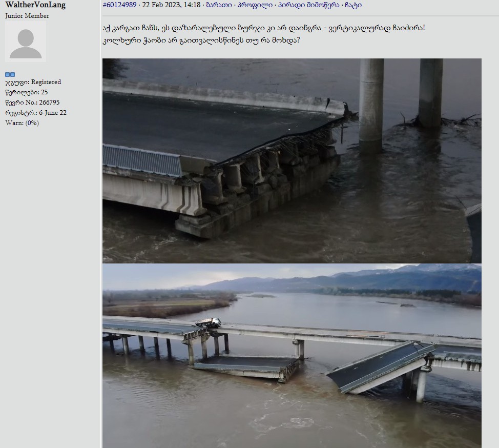Click the default gray user avatar
The image size is (499, 448).
(x=26, y=42)
